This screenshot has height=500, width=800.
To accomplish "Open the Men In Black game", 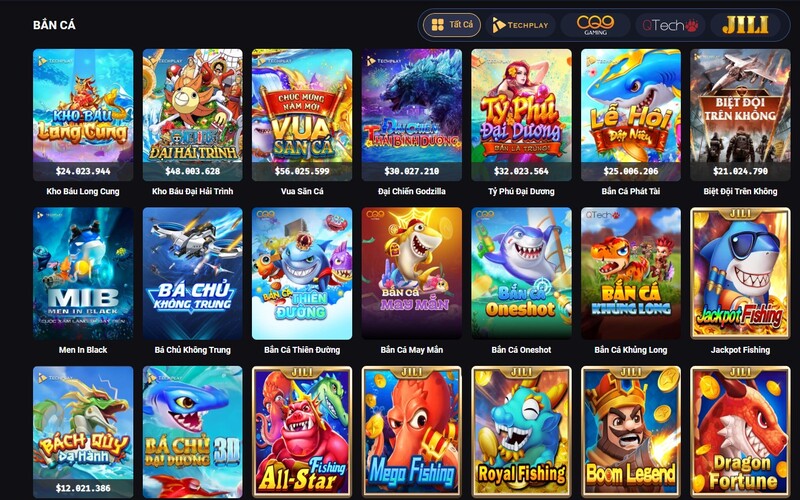I will [x=83, y=273].
